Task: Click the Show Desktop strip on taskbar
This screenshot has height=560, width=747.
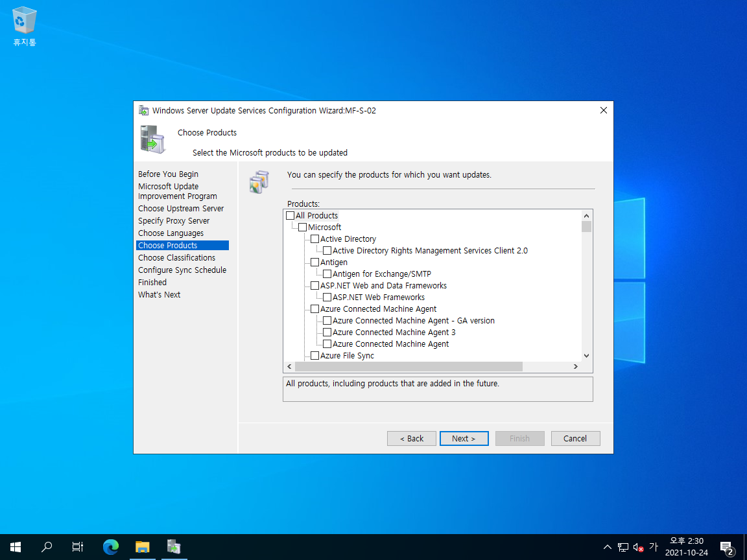Action: point(745,547)
